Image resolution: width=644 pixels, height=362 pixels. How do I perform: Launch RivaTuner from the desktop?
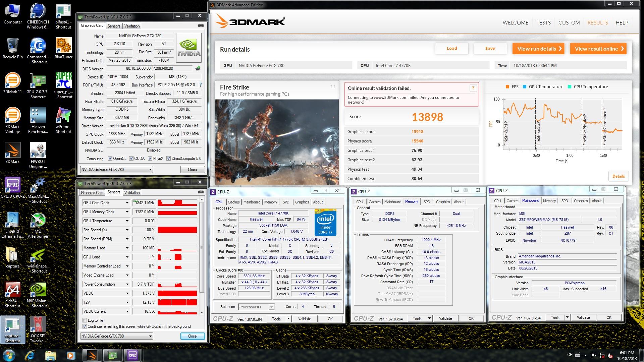63,49
